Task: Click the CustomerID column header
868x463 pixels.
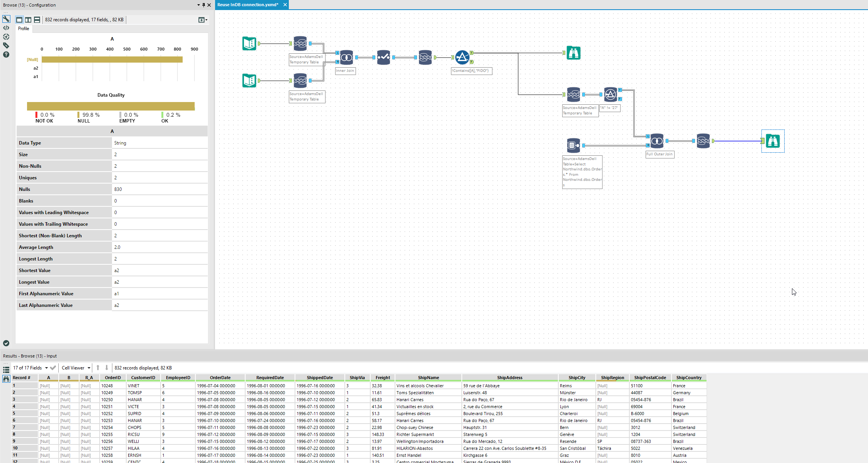Action: tap(143, 378)
